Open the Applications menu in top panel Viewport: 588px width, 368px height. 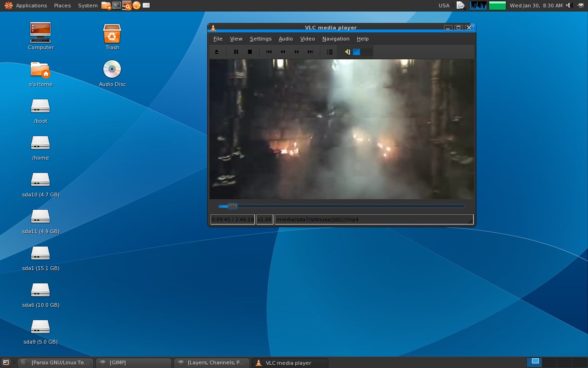click(26, 6)
